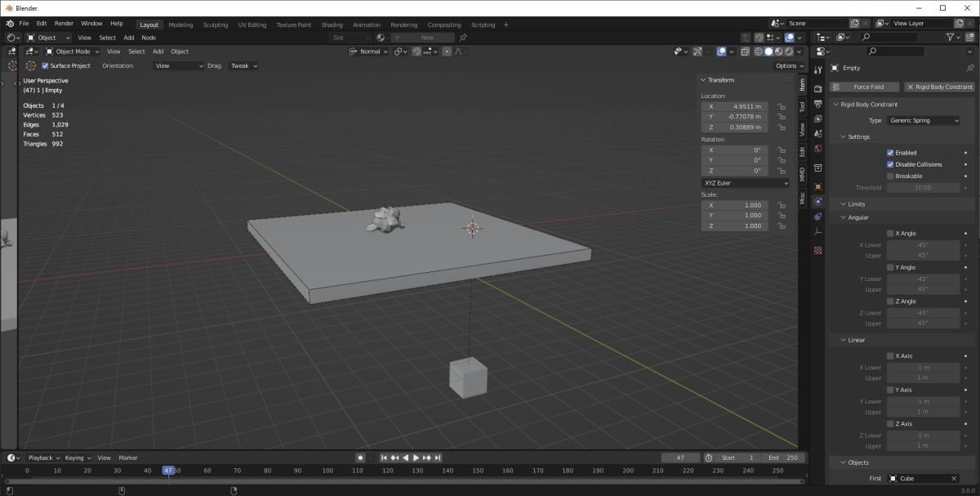The height and width of the screenshot is (496, 980).
Task: Enable the Y Angle limit checkbox
Action: (x=890, y=267)
